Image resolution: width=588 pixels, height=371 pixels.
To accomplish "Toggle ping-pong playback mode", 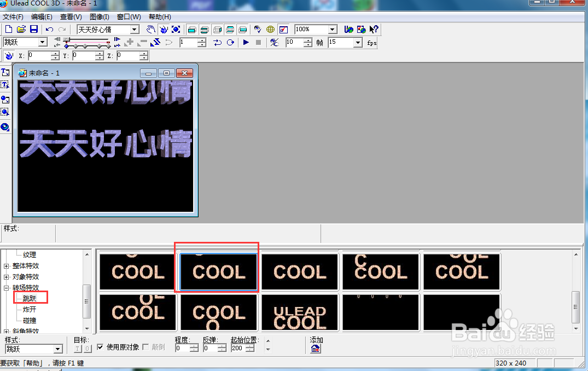I will click(x=218, y=42).
